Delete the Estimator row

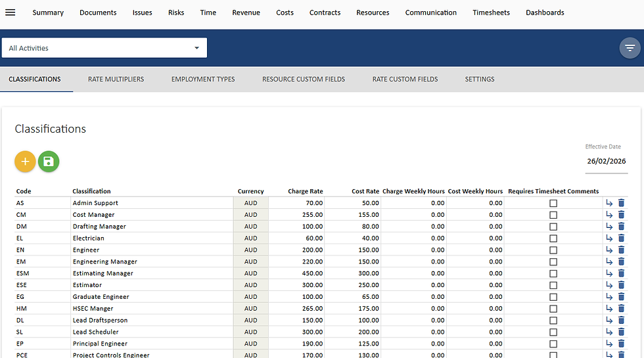tap(621, 285)
